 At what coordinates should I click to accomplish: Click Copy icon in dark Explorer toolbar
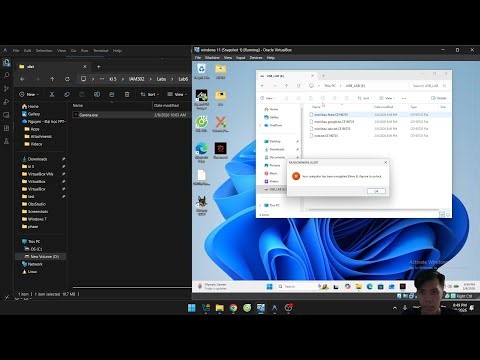tap(67, 94)
